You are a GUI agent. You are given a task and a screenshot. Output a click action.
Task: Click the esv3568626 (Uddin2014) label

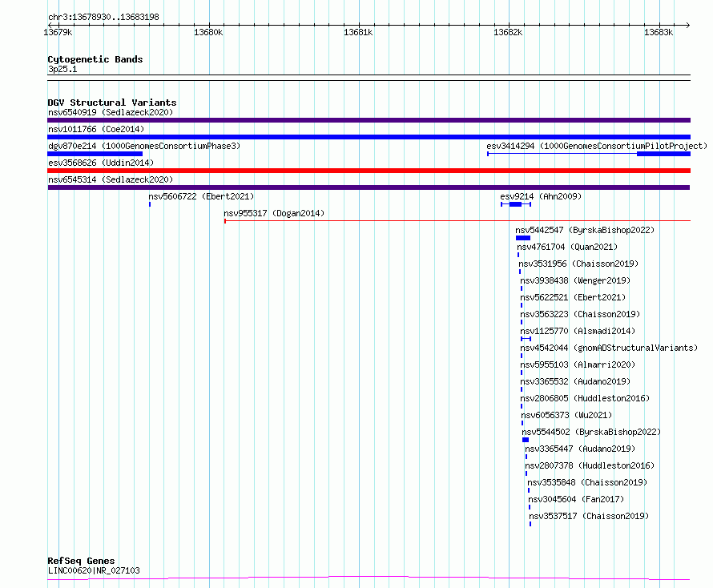[x=101, y=163]
